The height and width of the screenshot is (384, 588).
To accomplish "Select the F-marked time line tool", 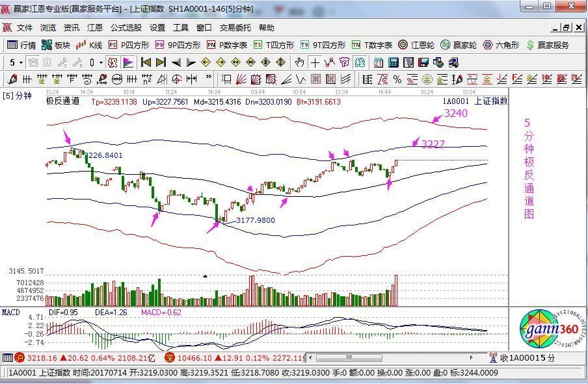I will click(x=72, y=79).
